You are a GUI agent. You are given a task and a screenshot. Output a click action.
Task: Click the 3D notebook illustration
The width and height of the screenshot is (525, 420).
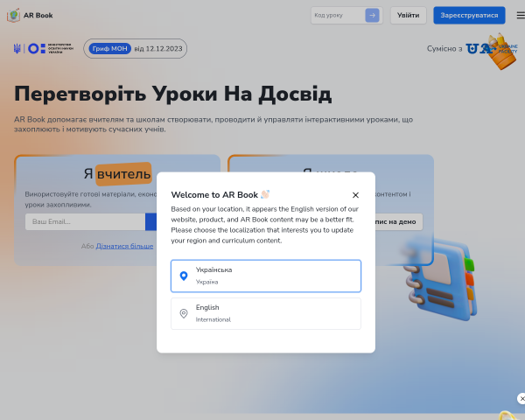click(441, 280)
